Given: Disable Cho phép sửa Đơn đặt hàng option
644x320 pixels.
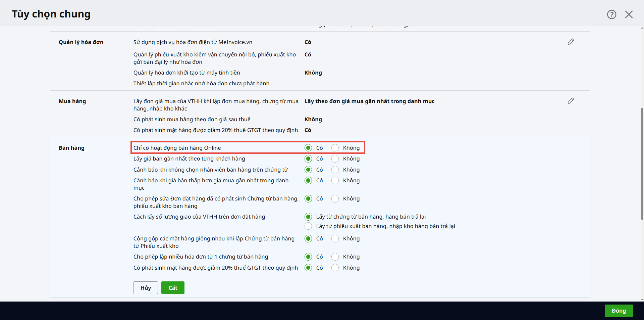Looking at the screenshot, I should [x=335, y=198].
